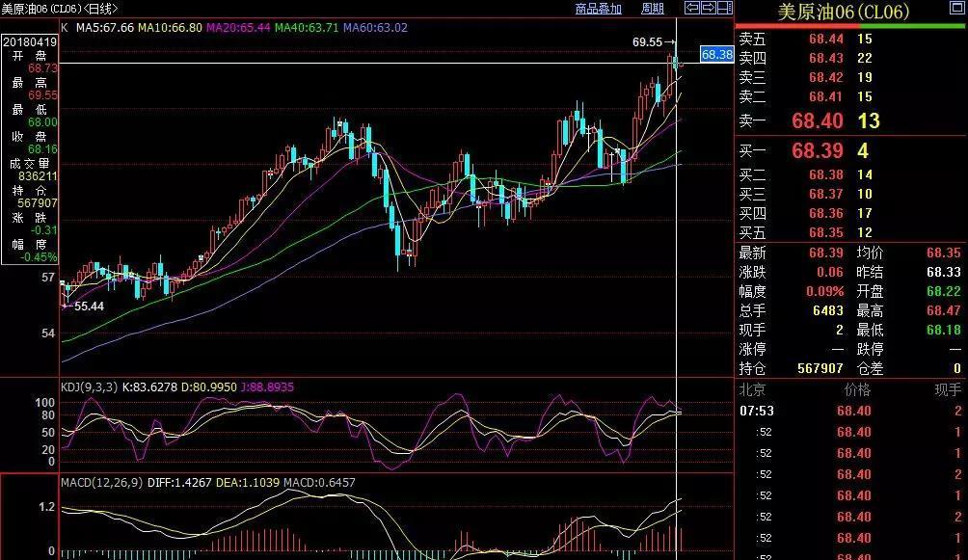968x560 pixels.
Task: Click the 卖一 volume 13
Action: click(x=869, y=120)
